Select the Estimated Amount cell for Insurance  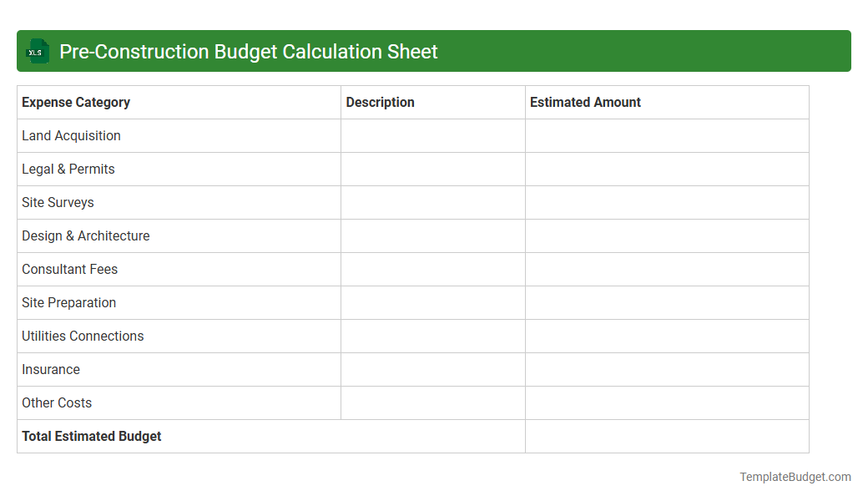(666, 369)
